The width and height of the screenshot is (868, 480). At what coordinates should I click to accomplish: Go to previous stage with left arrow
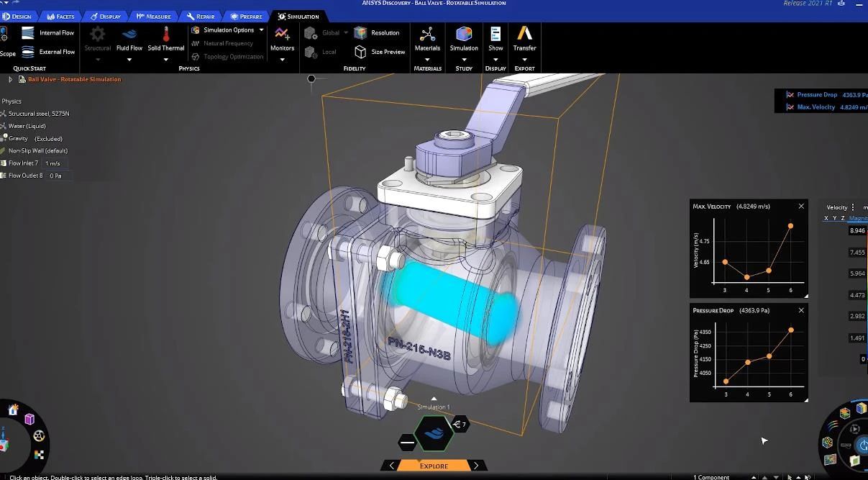click(x=391, y=466)
